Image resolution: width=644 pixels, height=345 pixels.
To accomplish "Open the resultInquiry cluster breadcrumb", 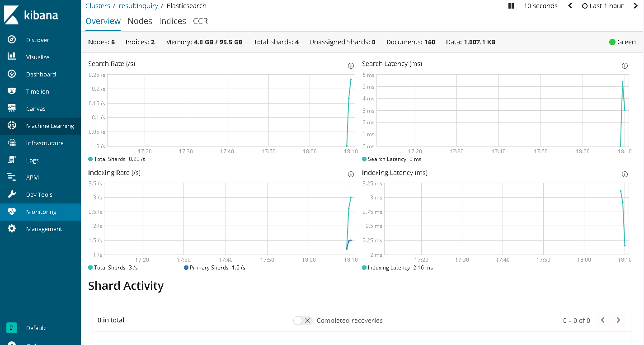I will (x=138, y=6).
